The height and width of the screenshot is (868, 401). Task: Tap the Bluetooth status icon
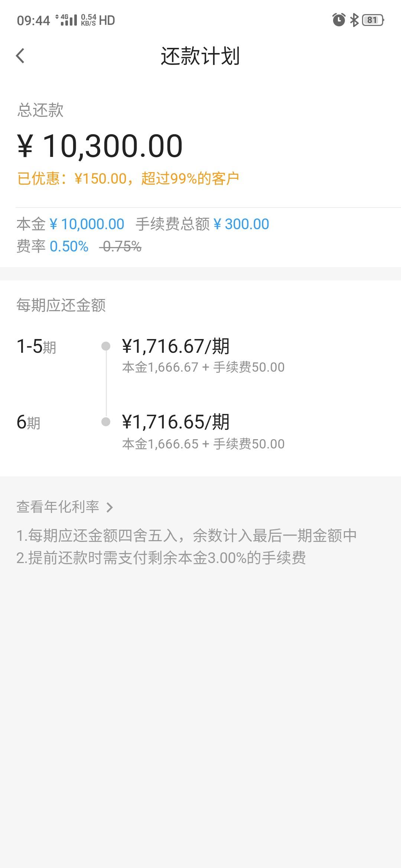355,20
